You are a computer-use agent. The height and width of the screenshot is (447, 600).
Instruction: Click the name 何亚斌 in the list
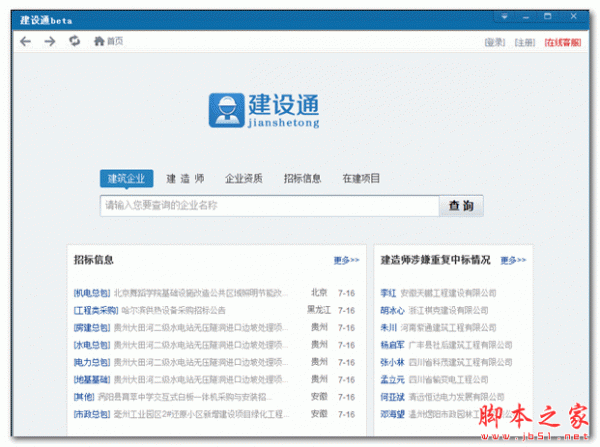(392, 397)
